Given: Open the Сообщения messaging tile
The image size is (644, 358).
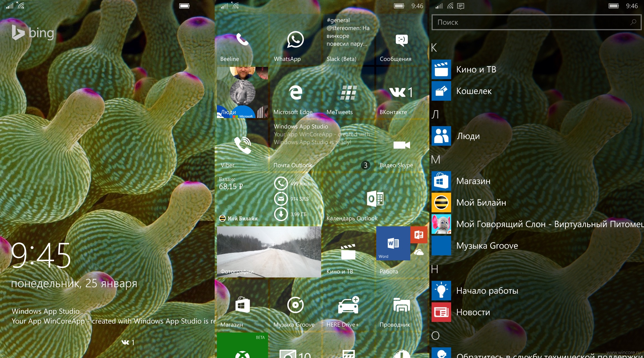Looking at the screenshot, I should click(402, 39).
